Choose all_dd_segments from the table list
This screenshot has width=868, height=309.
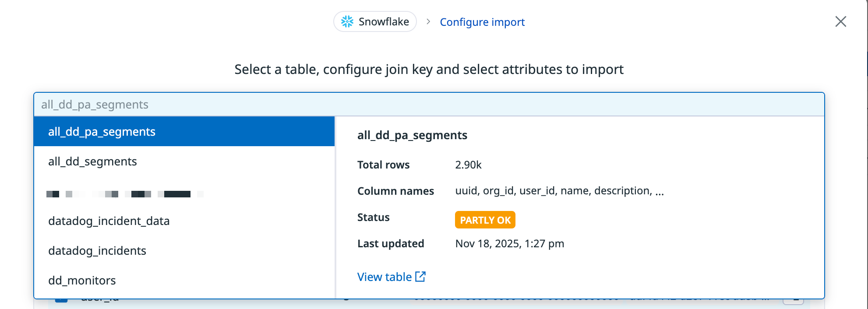point(92,162)
